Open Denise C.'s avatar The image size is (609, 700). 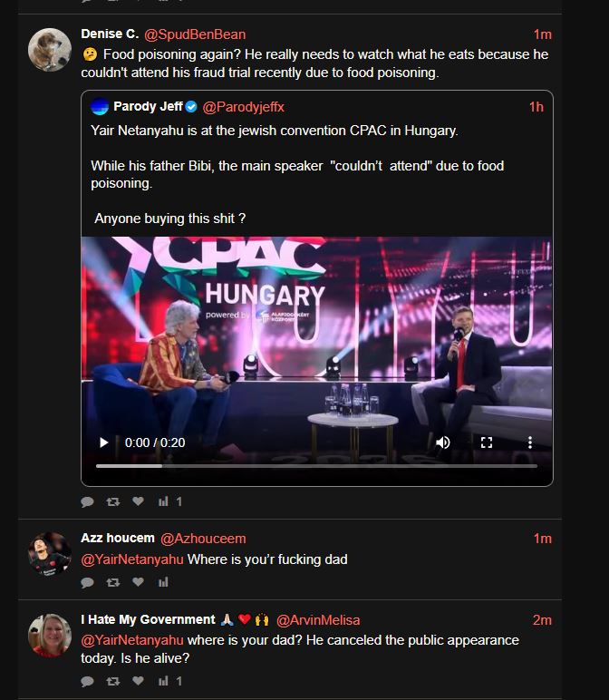[50, 50]
